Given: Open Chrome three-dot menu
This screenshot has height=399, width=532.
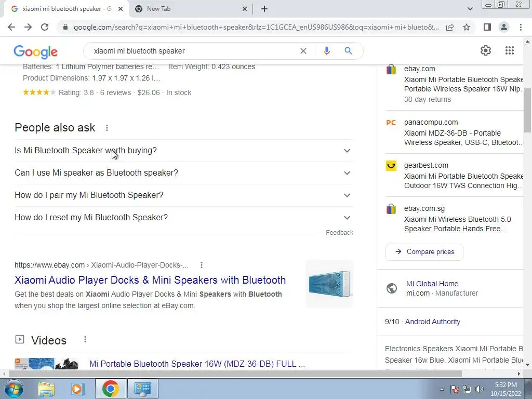Looking at the screenshot, I should [521, 27].
